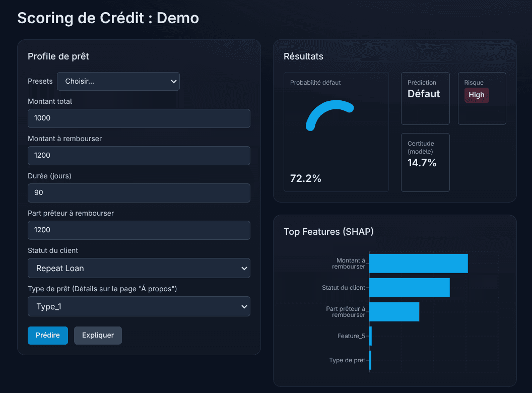This screenshot has height=393, width=532.
Task: Click the Montant total input field
Action: tap(139, 118)
